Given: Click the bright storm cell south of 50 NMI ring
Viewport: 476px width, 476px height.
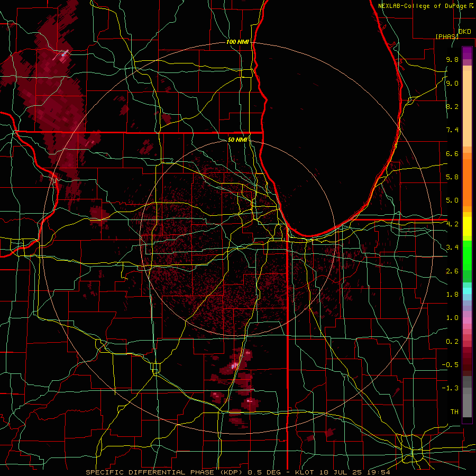Looking at the screenshot, I should tap(235, 365).
